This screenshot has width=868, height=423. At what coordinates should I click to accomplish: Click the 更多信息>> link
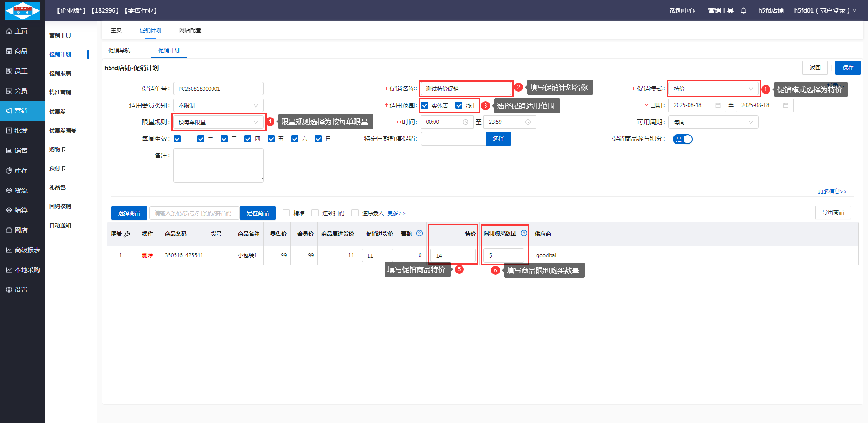(x=832, y=192)
